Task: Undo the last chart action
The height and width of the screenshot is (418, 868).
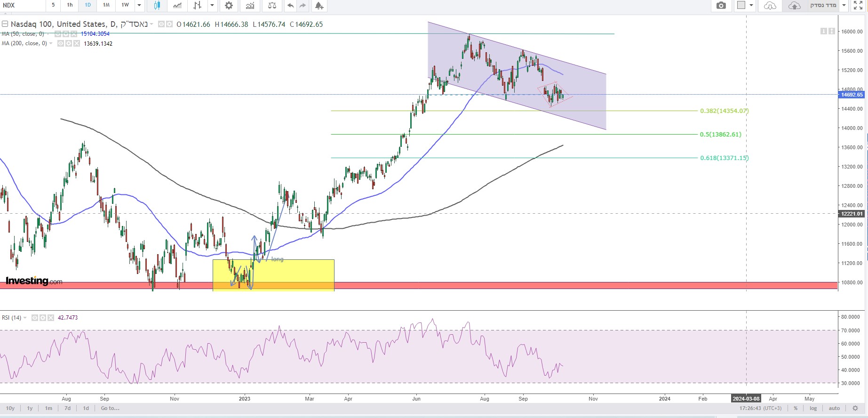Action: coord(290,5)
